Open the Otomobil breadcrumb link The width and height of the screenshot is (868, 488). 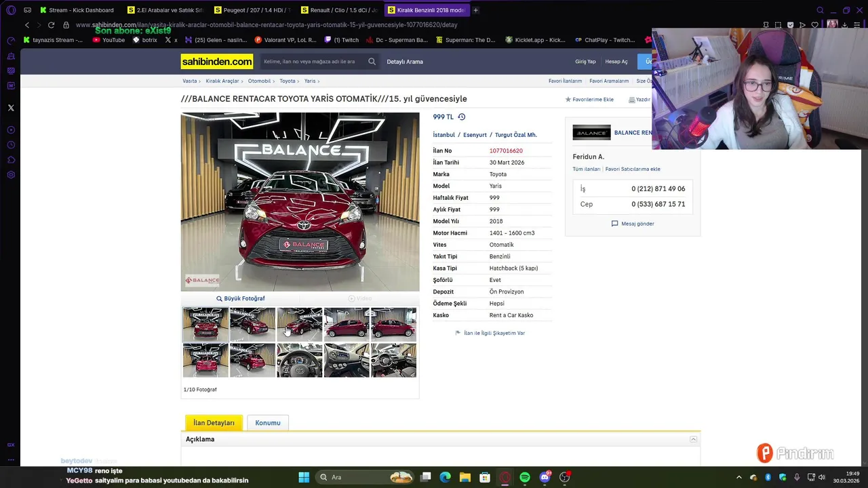(259, 81)
